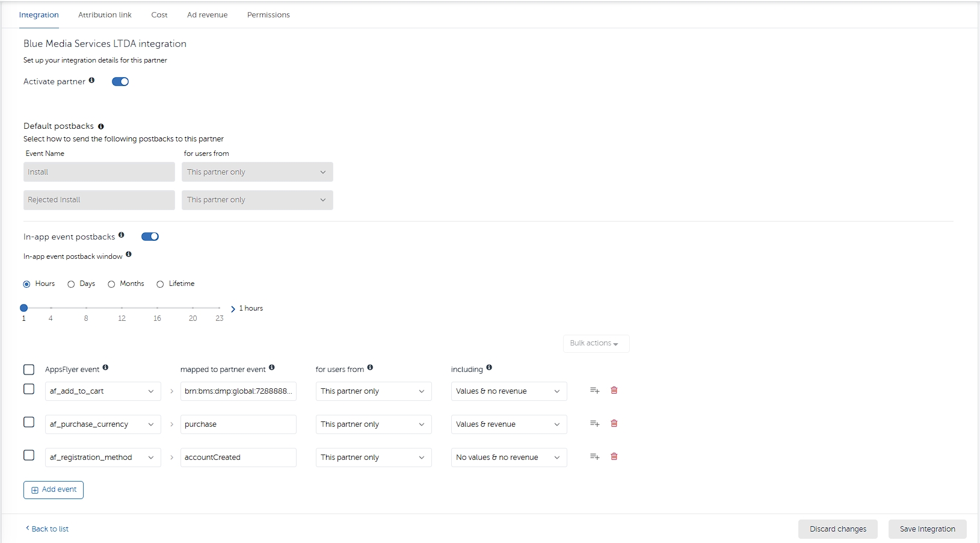Expand the Values & revenue dropdown
Image resolution: width=980 pixels, height=543 pixels.
tap(508, 424)
